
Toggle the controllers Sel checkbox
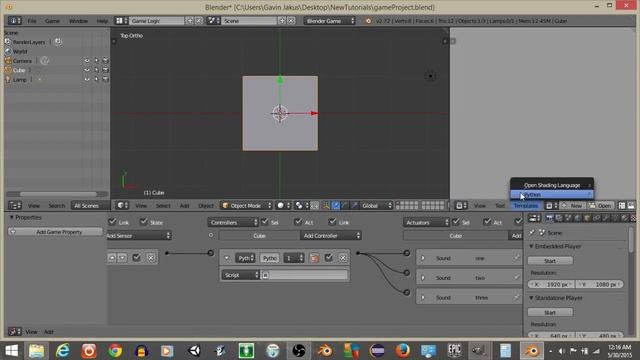coord(265,222)
